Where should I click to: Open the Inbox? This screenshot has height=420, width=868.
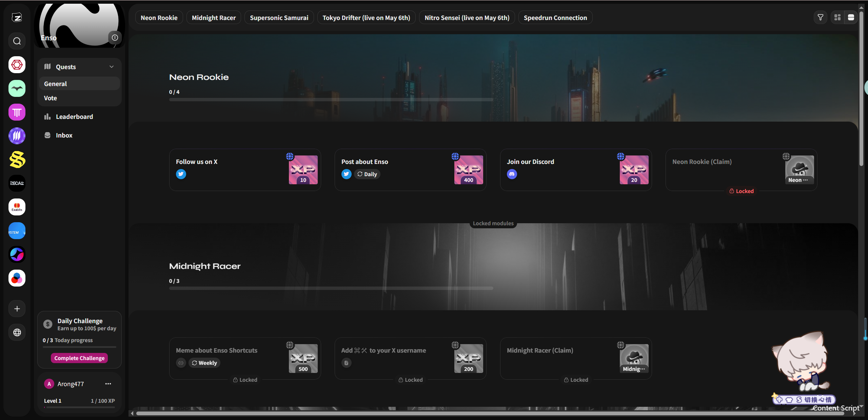[79, 135]
